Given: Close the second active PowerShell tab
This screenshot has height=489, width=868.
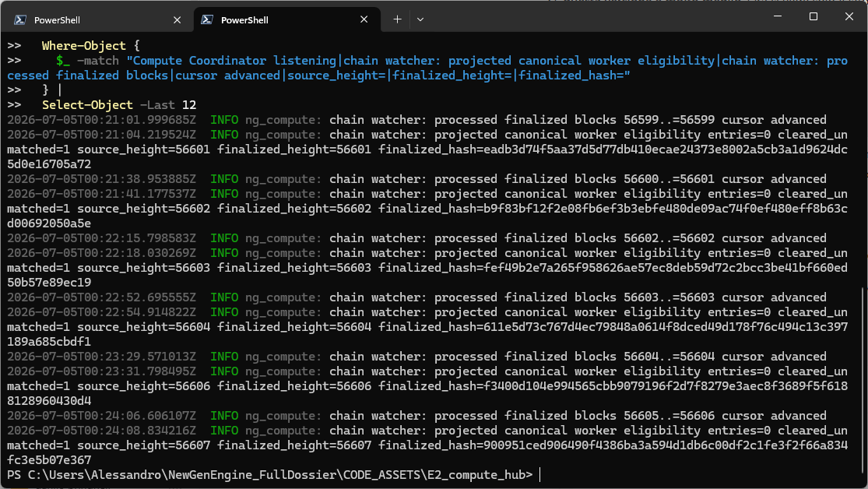Looking at the screenshot, I should 364,19.
